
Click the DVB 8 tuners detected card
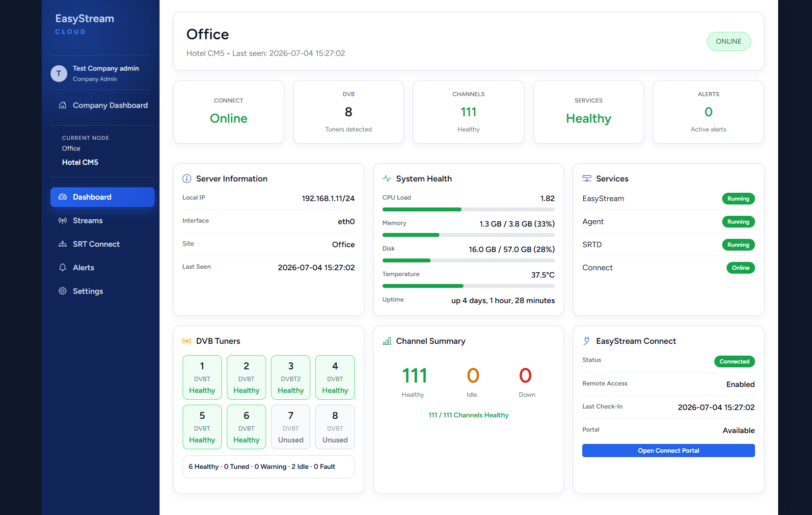(349, 112)
